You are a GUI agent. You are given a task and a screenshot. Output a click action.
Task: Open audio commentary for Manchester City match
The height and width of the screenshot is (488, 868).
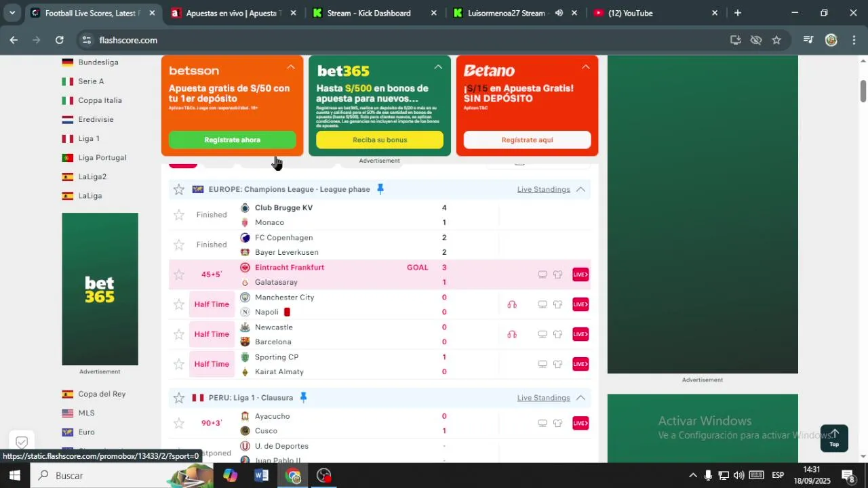pyautogui.click(x=512, y=304)
